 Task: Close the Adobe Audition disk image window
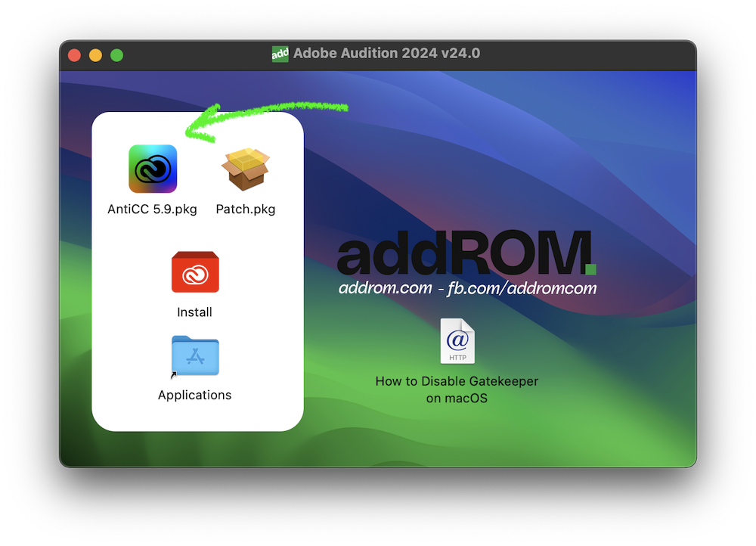[x=74, y=55]
